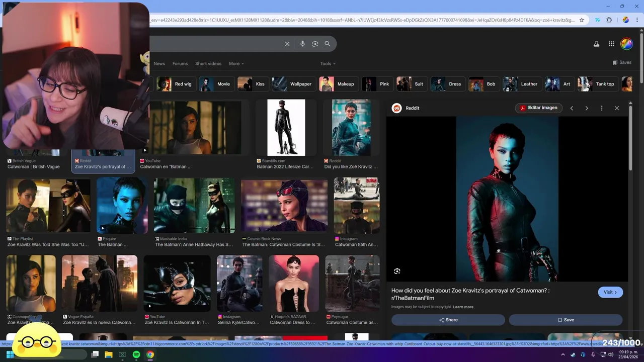
Task: Open The Playlist Zoe Kravitz image
Action: click(48, 206)
